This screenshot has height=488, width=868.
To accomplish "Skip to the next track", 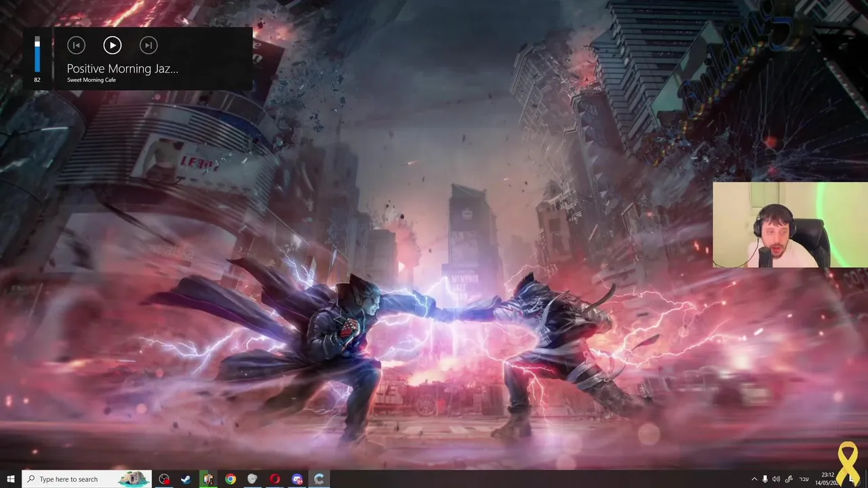I will click(x=149, y=45).
